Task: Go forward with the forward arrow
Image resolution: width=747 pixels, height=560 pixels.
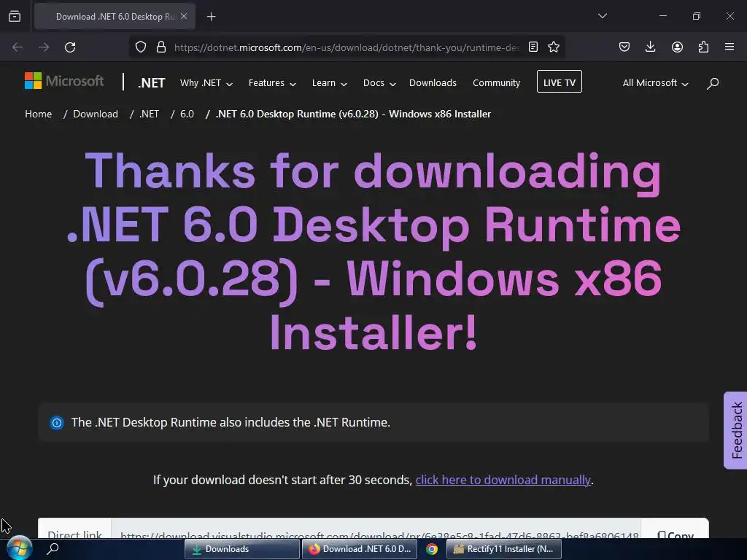Action: pos(44,47)
